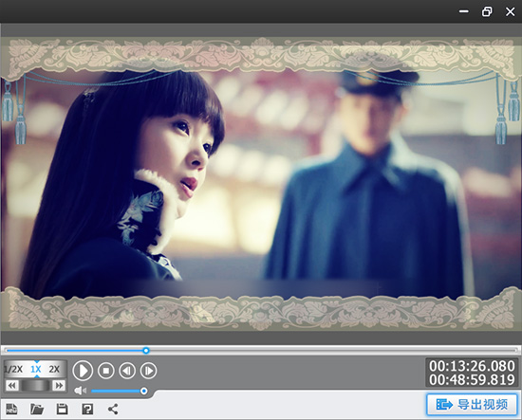The height and width of the screenshot is (420, 522).
Task: Click the share icon
Action: pyautogui.click(x=113, y=409)
